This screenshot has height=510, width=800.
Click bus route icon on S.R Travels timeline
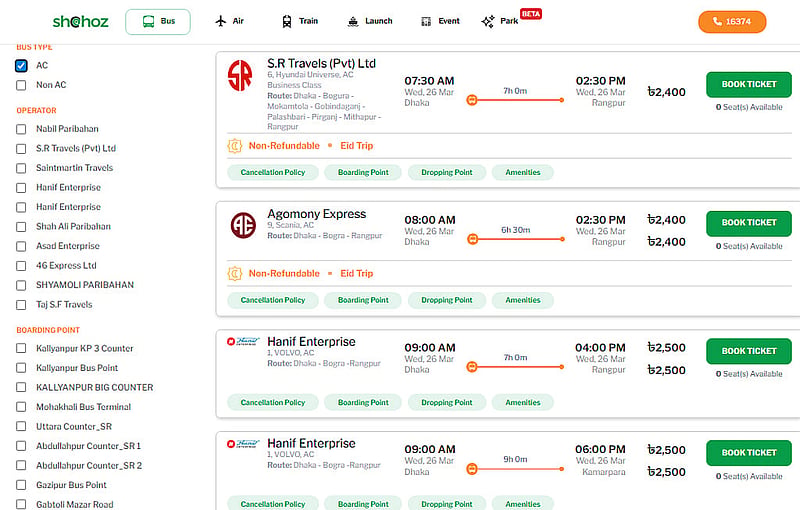coord(472,100)
